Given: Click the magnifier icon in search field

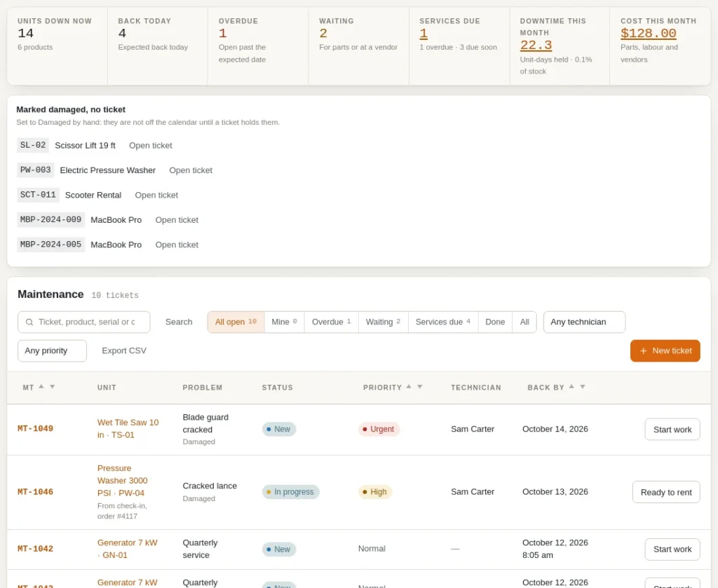Looking at the screenshot, I should click(29, 322).
